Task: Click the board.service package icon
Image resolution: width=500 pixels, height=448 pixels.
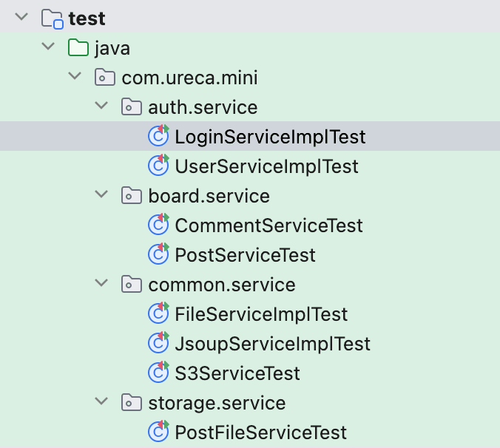Action: point(131,196)
